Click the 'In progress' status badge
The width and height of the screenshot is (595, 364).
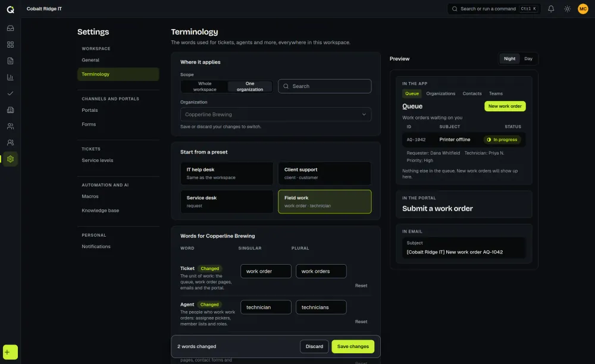coord(502,140)
